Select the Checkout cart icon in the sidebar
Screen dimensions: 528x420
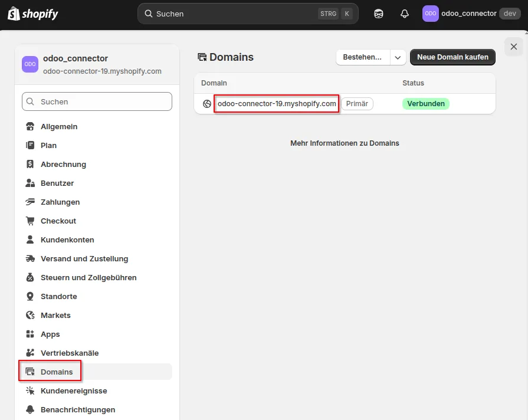click(30, 221)
